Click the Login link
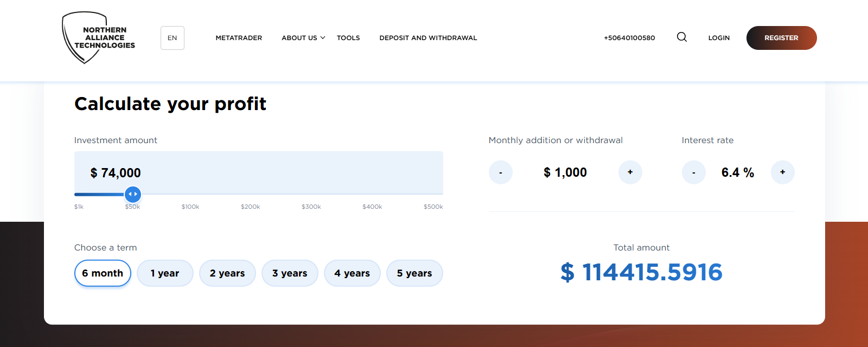 (x=719, y=38)
